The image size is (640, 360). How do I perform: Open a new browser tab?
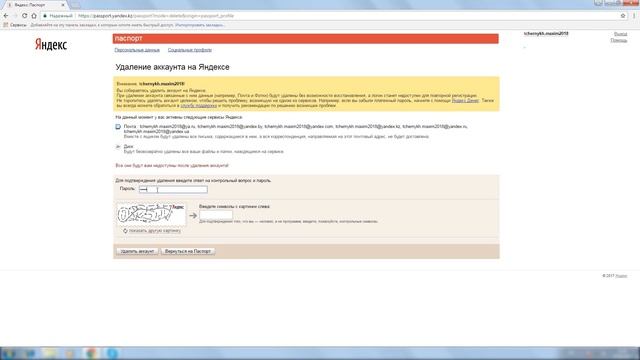click(76, 5)
